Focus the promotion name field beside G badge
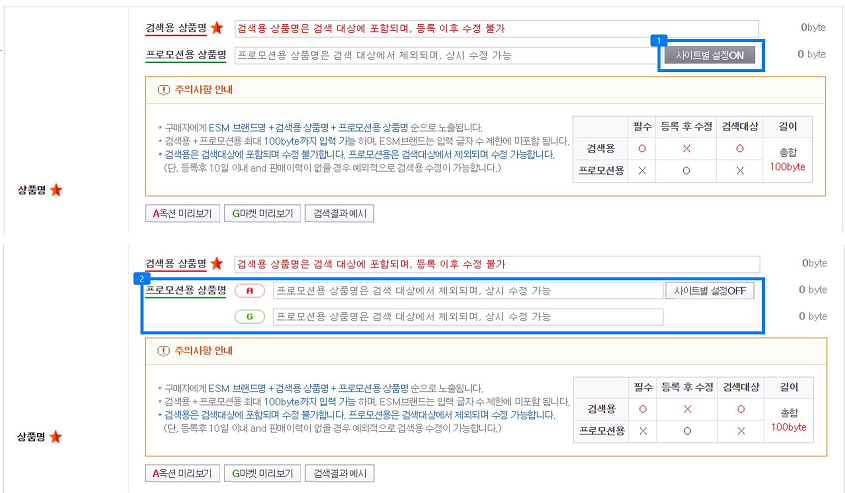 (x=467, y=317)
